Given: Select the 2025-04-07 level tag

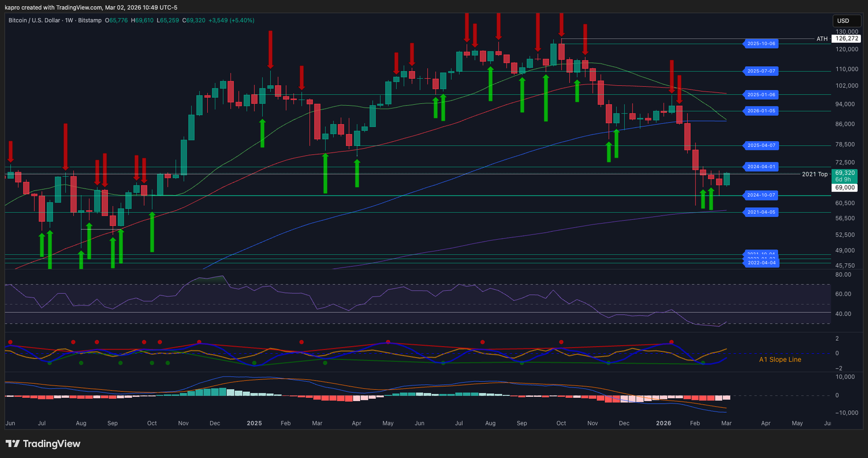Looking at the screenshot, I should click(761, 145).
